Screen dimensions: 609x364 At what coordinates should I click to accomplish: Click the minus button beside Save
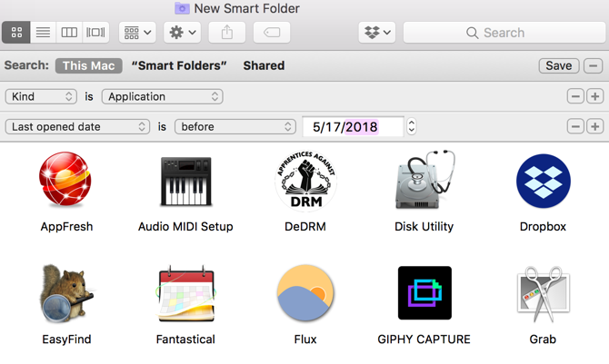(x=593, y=65)
